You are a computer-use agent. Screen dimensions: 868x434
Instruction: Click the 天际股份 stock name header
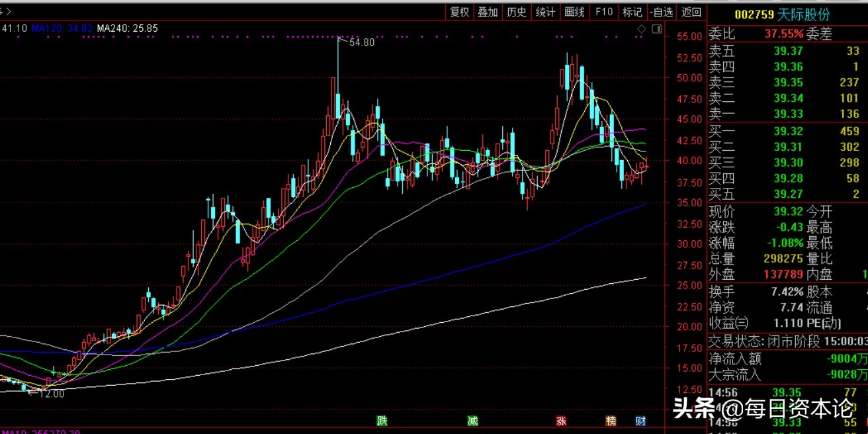(x=803, y=15)
